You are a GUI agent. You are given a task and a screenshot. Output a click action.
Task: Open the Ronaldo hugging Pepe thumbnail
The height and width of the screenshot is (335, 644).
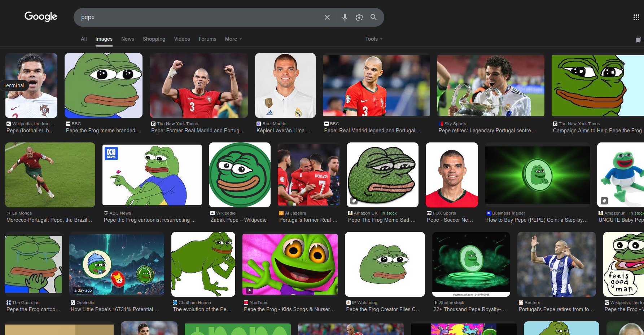(308, 175)
